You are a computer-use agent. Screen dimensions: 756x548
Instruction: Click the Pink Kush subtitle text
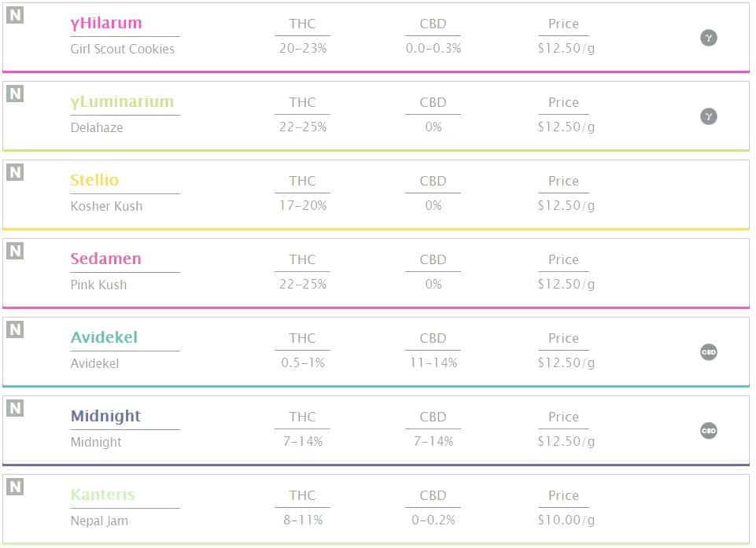pyautogui.click(x=98, y=285)
